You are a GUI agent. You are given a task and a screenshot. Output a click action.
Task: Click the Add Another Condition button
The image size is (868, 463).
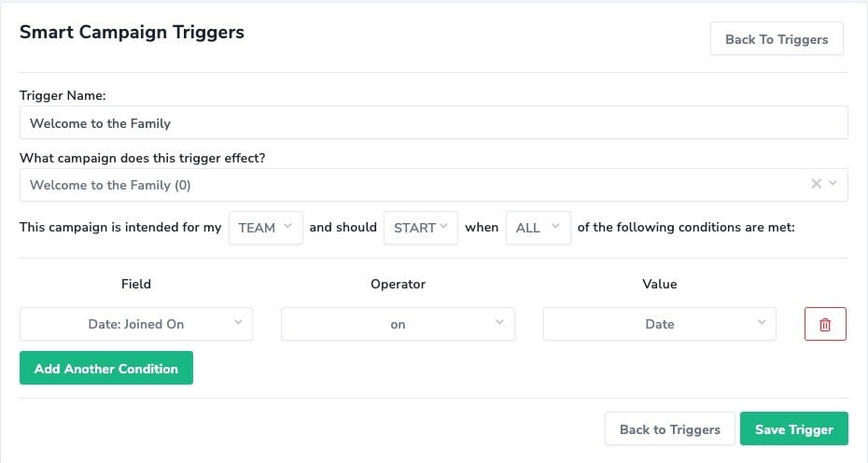tap(106, 368)
